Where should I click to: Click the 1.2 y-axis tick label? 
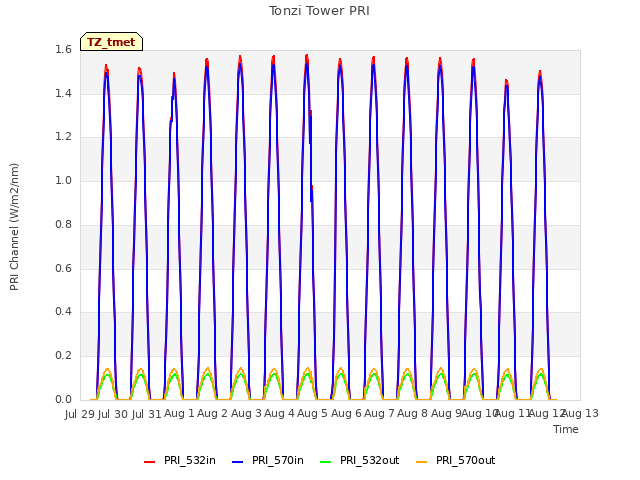tap(63, 137)
